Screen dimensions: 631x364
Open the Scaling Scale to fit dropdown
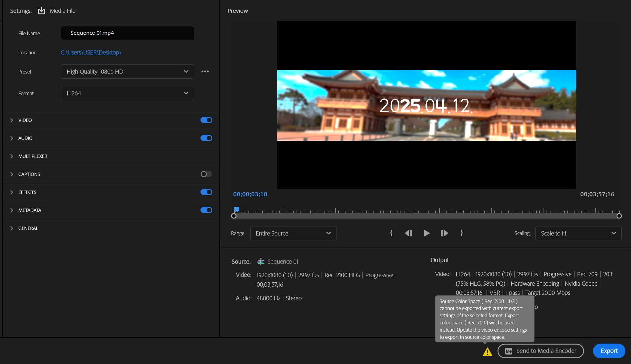coord(578,233)
